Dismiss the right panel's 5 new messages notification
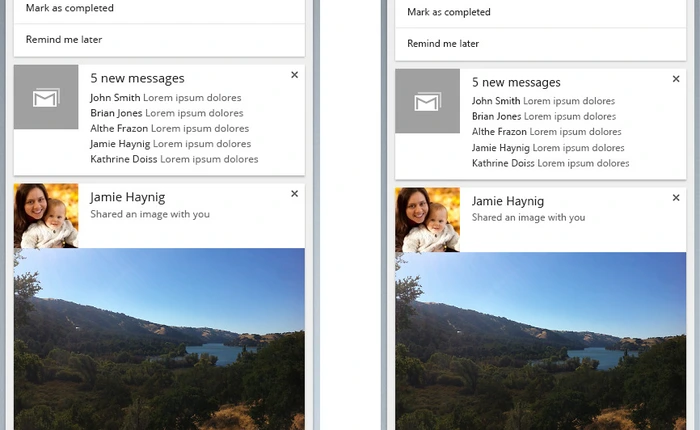Image resolution: width=700 pixels, height=430 pixels. (x=676, y=79)
